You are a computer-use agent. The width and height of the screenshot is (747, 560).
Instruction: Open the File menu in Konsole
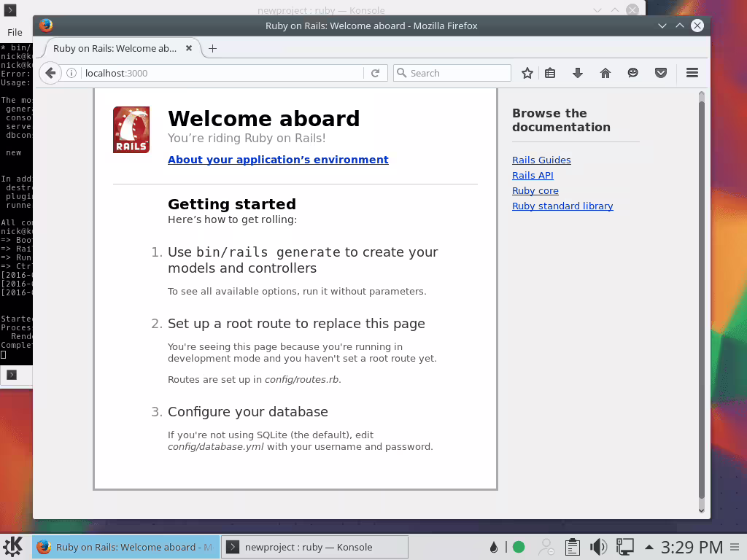[15, 32]
